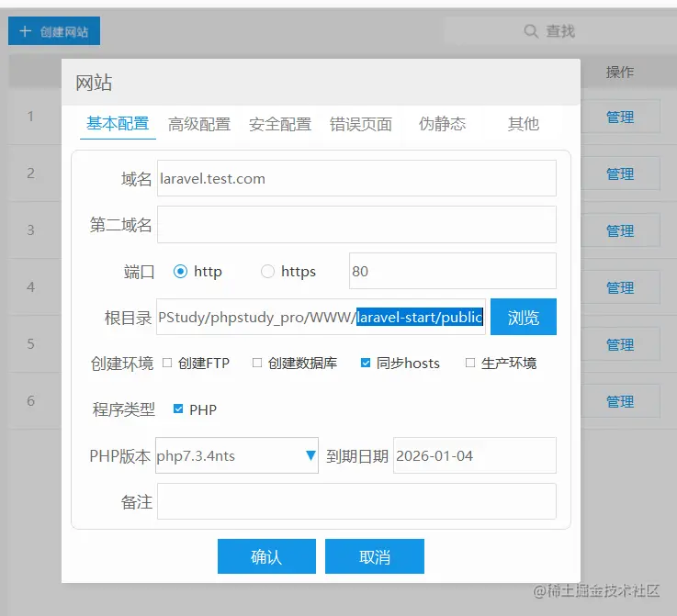This screenshot has height=616, width=677.
Task: Open the 伪静态 tab
Action: [x=442, y=124]
